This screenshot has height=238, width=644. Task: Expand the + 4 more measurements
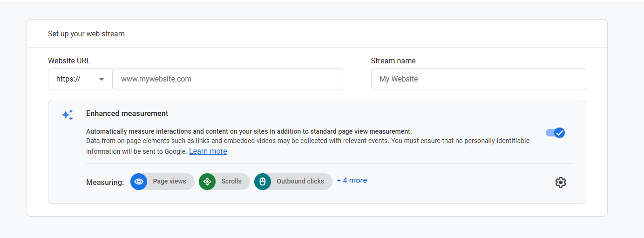pos(352,180)
